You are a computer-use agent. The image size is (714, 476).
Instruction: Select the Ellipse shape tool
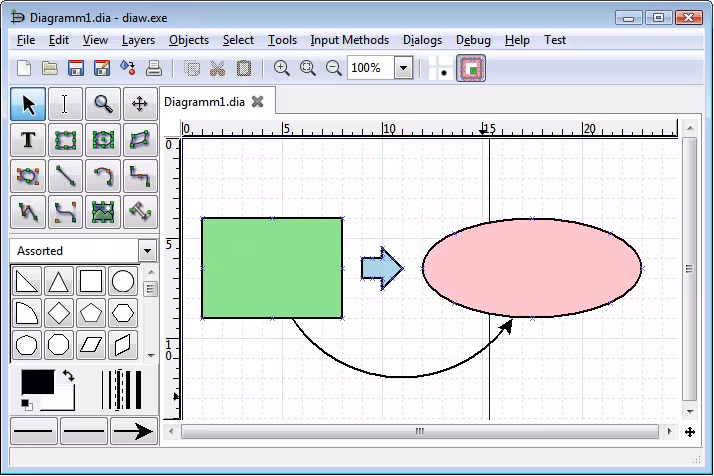point(103,140)
